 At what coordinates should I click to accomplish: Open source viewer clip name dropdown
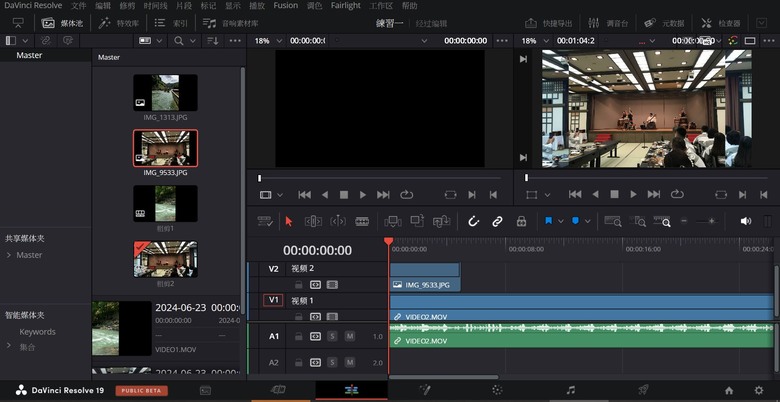point(424,41)
